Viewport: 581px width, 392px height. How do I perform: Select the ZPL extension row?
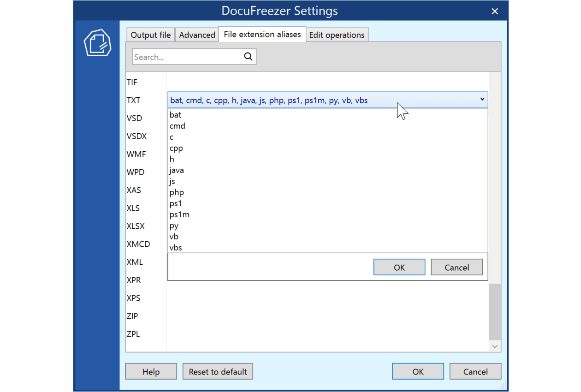point(133,334)
